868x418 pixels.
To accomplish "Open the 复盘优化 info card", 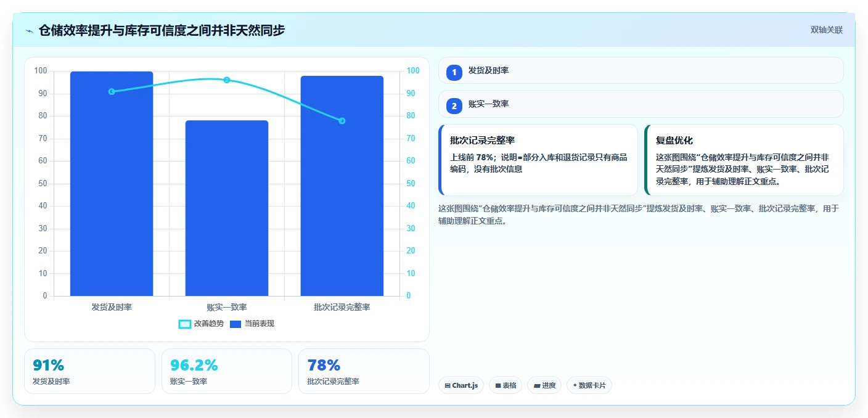I will [743, 160].
